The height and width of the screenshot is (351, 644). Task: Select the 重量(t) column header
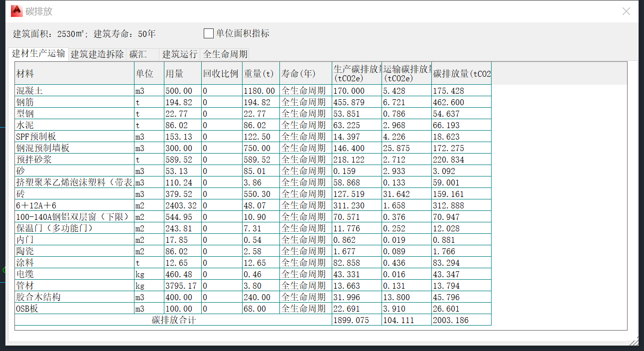(260, 73)
